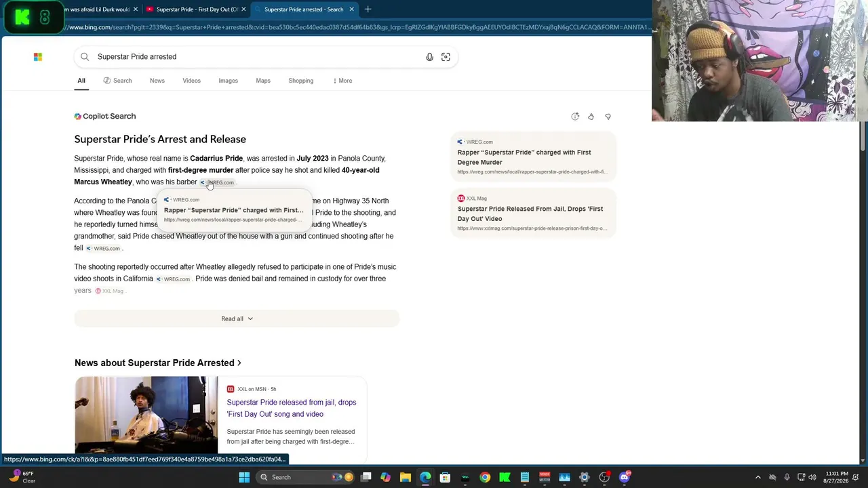The image size is (868, 488).
Task: Open the Windows Start menu
Action: coord(244,477)
